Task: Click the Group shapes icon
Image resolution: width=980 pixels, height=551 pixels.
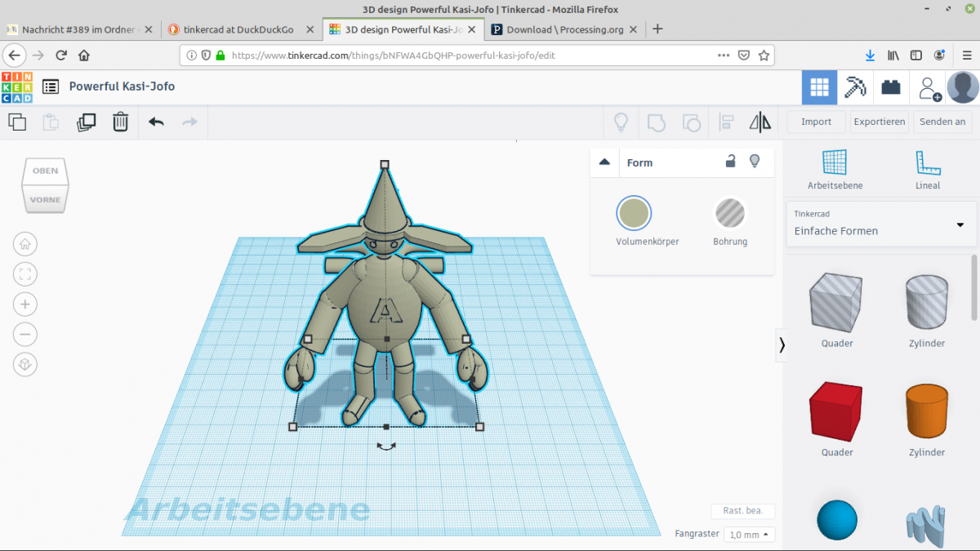Action: (x=657, y=122)
